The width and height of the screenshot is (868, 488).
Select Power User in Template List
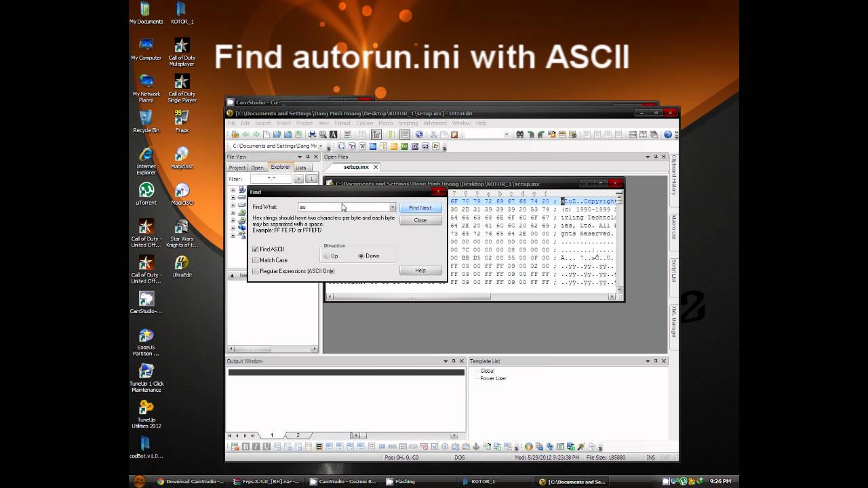point(493,378)
